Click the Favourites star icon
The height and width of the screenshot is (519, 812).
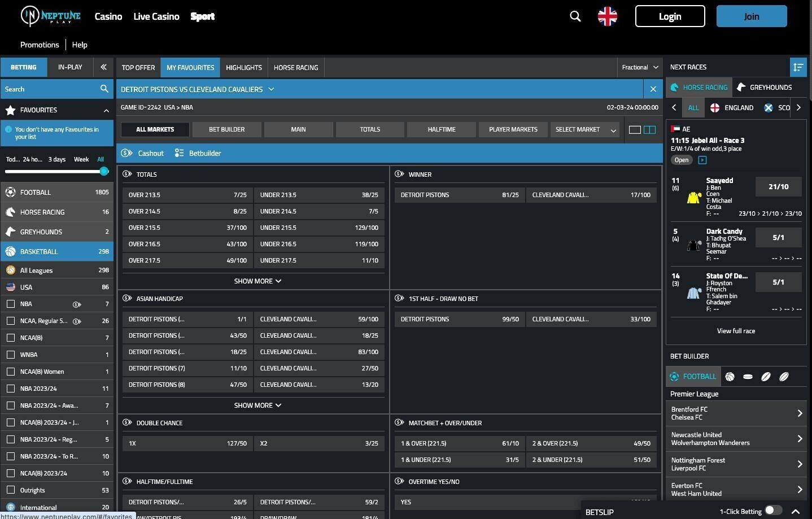10,110
